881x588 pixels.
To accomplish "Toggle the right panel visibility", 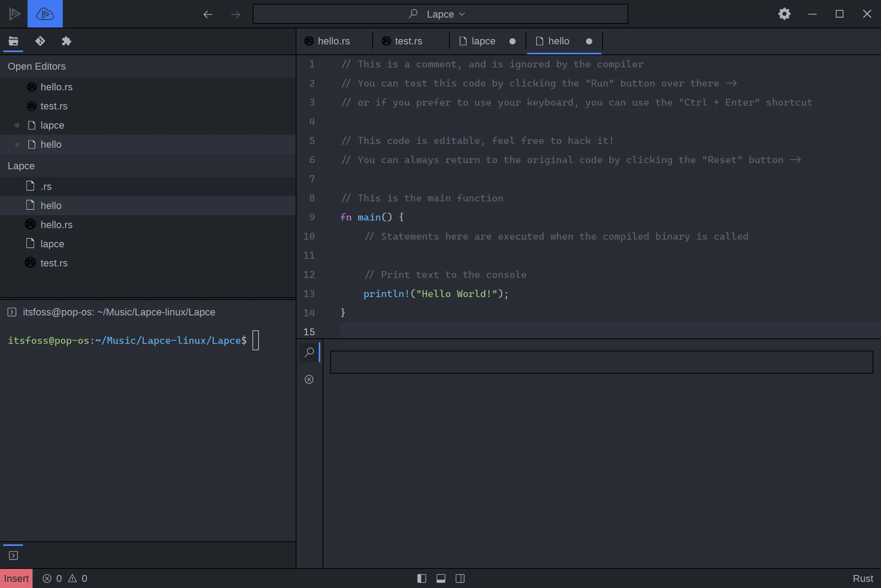I will [460, 578].
